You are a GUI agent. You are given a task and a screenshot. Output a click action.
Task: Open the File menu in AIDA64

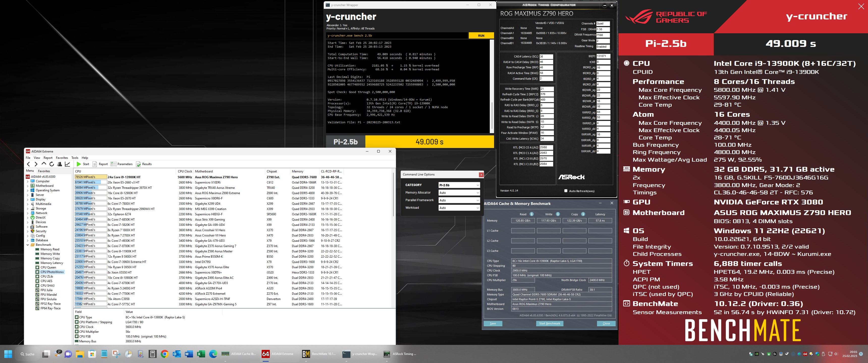click(x=28, y=158)
